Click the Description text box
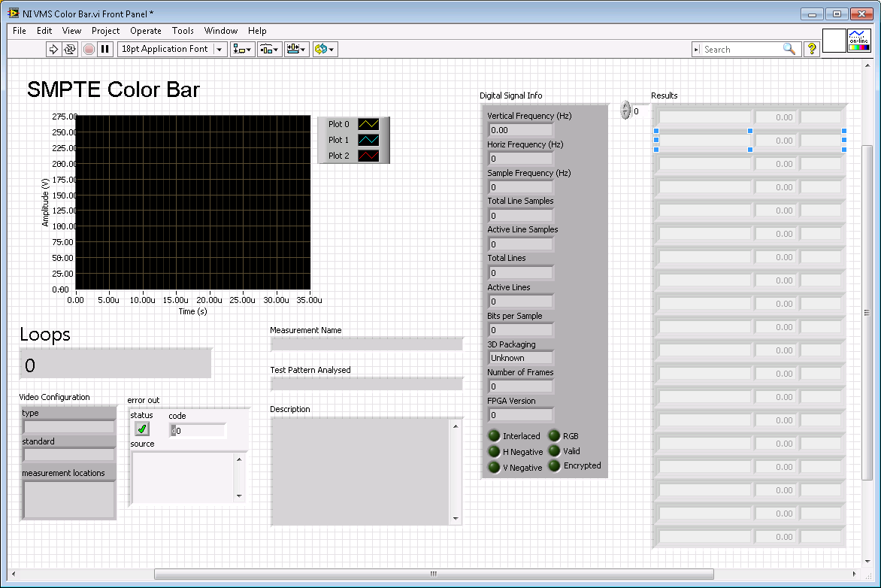881x588 pixels. coord(361,472)
